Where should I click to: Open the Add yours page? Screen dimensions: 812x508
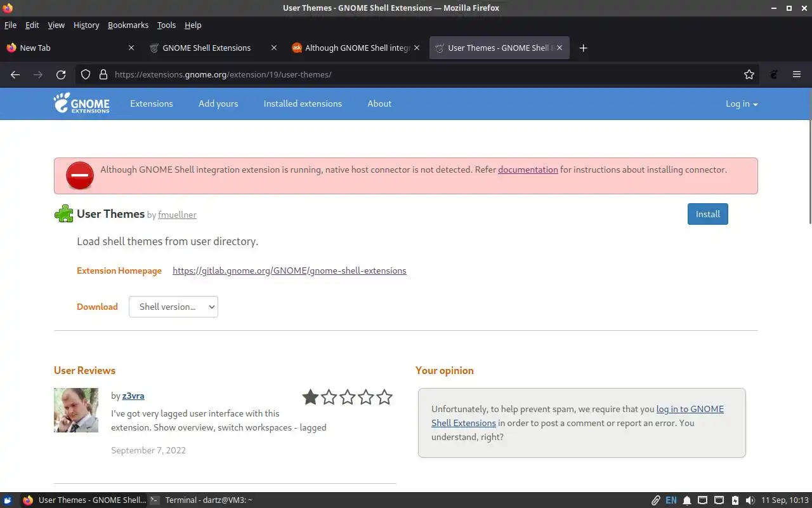click(x=218, y=104)
